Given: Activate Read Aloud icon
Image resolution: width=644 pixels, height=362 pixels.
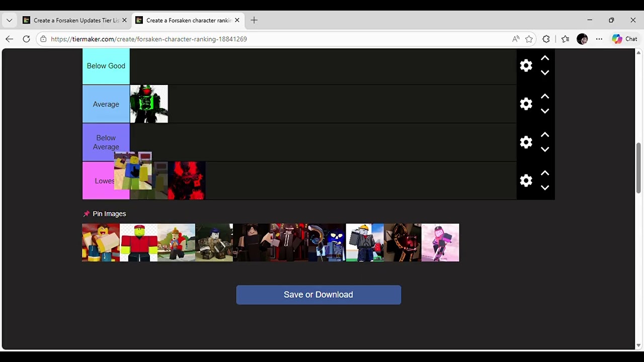Looking at the screenshot, I should (516, 39).
